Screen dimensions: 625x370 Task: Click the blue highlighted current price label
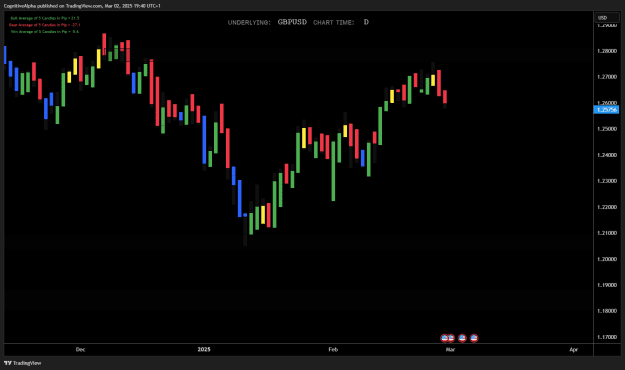click(606, 110)
